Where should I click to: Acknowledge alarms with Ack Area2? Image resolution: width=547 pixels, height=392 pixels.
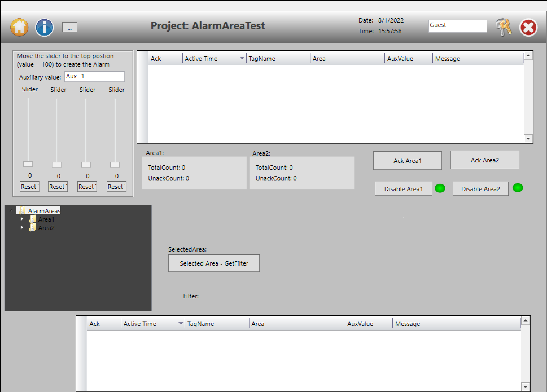click(485, 160)
